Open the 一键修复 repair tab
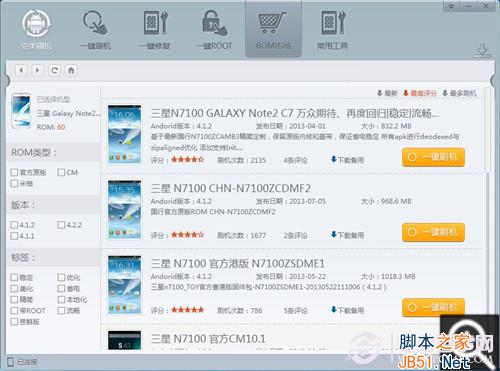 point(155,29)
